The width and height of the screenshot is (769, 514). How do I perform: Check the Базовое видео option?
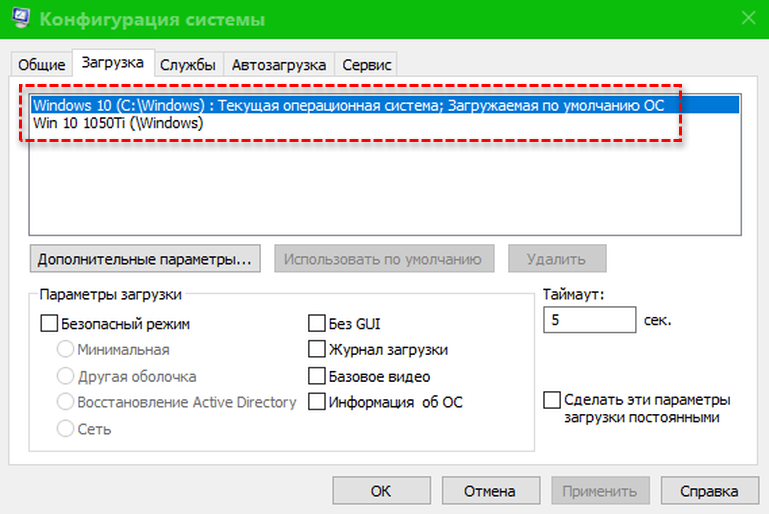coord(317,376)
